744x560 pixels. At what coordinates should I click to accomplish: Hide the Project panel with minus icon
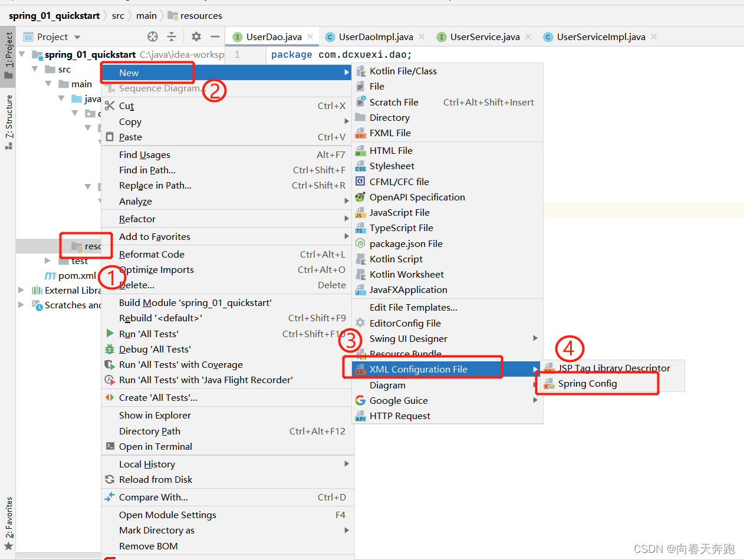click(215, 37)
